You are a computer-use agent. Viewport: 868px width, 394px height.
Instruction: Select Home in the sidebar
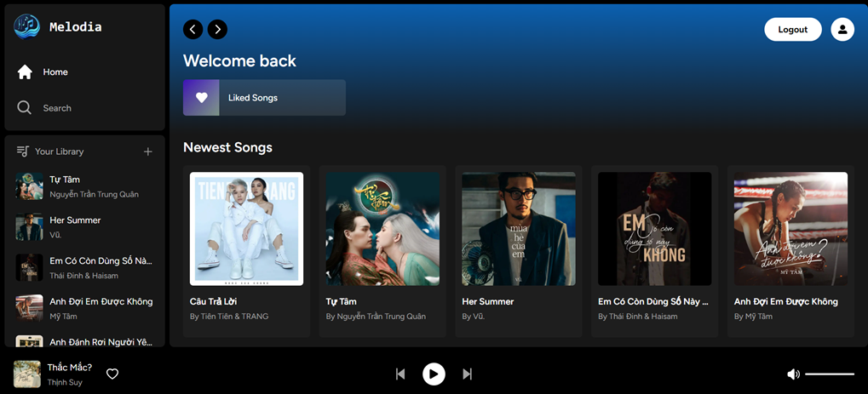tap(55, 72)
